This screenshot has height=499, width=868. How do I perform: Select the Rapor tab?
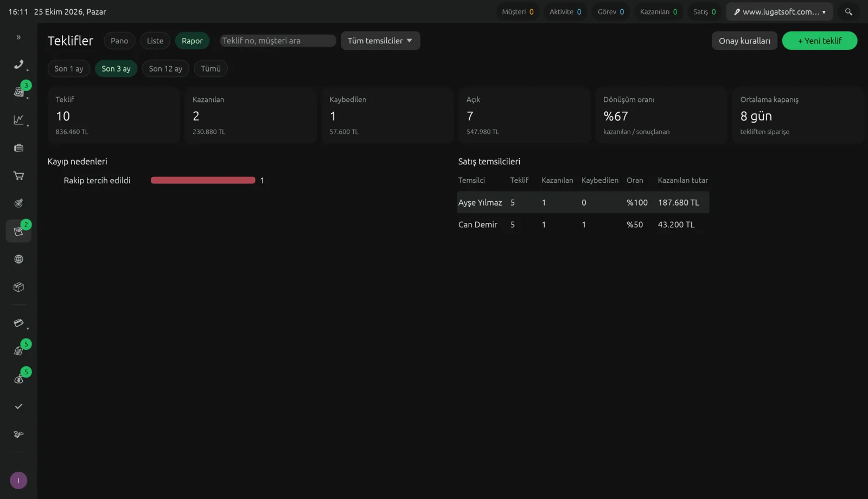click(192, 41)
